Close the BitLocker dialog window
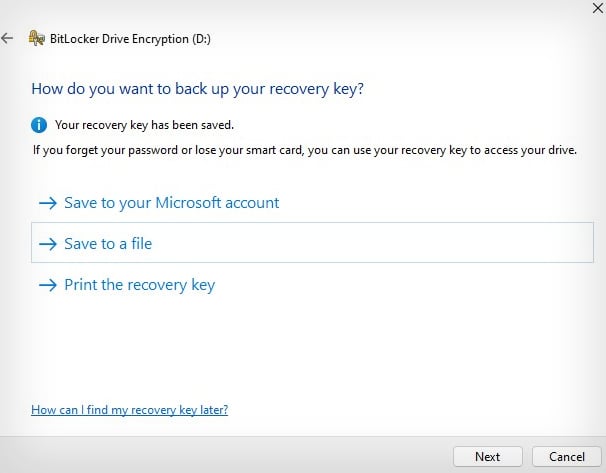606x473 pixels. pyautogui.click(x=597, y=8)
